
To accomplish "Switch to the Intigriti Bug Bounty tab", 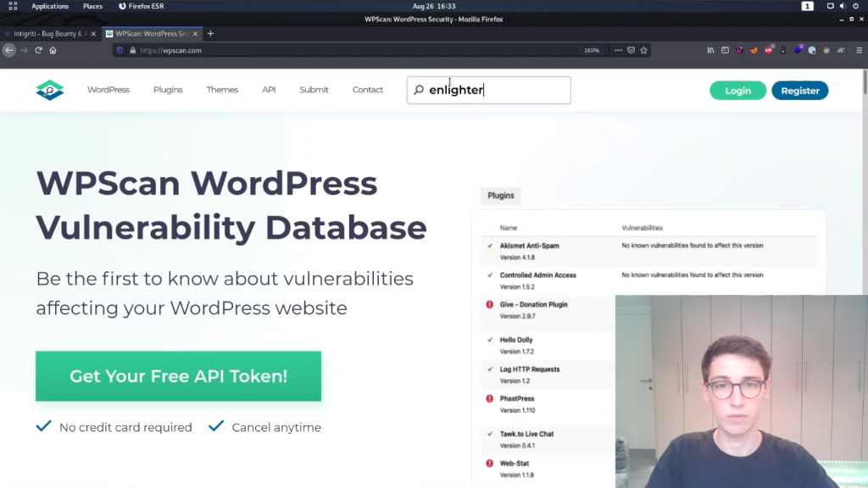I will point(50,34).
